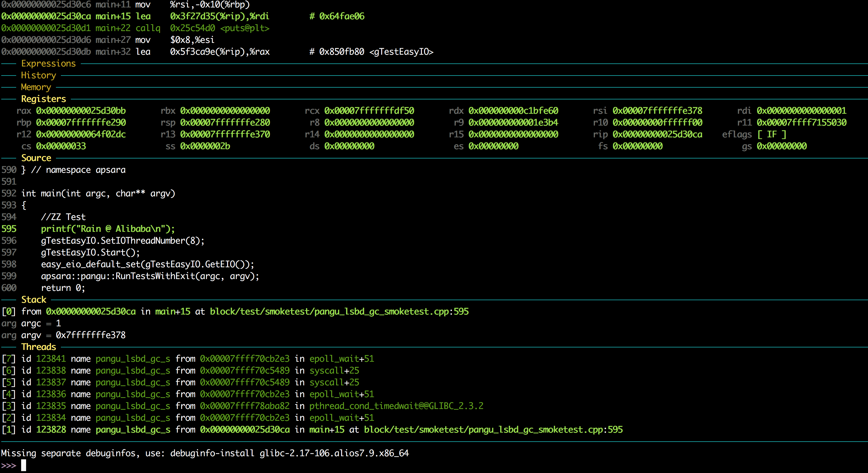Click source line 597 gTestEasyIO.Start()
868x473 pixels.
tap(90, 252)
